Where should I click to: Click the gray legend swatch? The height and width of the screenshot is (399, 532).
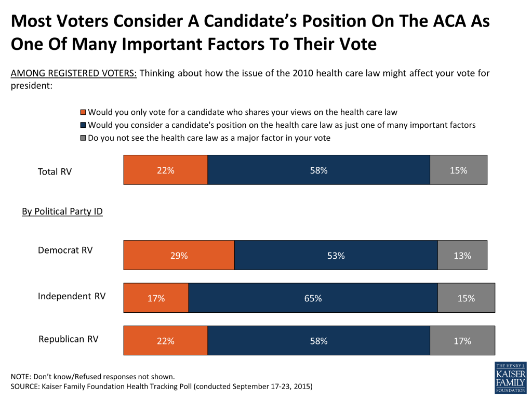tap(83, 138)
